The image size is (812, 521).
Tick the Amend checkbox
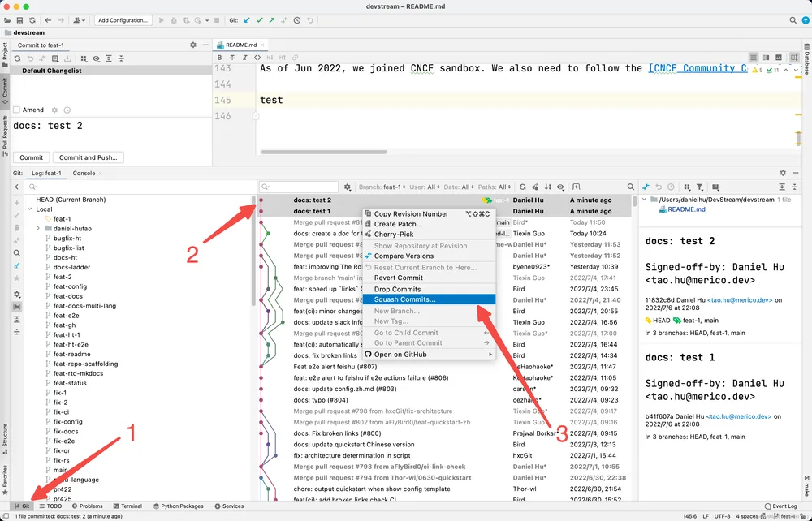tap(16, 110)
